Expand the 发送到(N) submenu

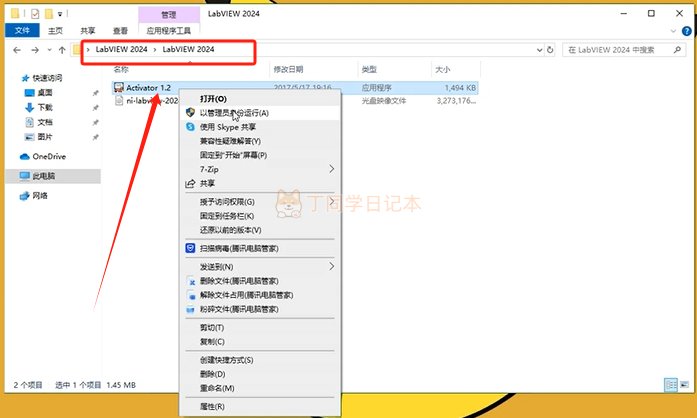click(260, 267)
